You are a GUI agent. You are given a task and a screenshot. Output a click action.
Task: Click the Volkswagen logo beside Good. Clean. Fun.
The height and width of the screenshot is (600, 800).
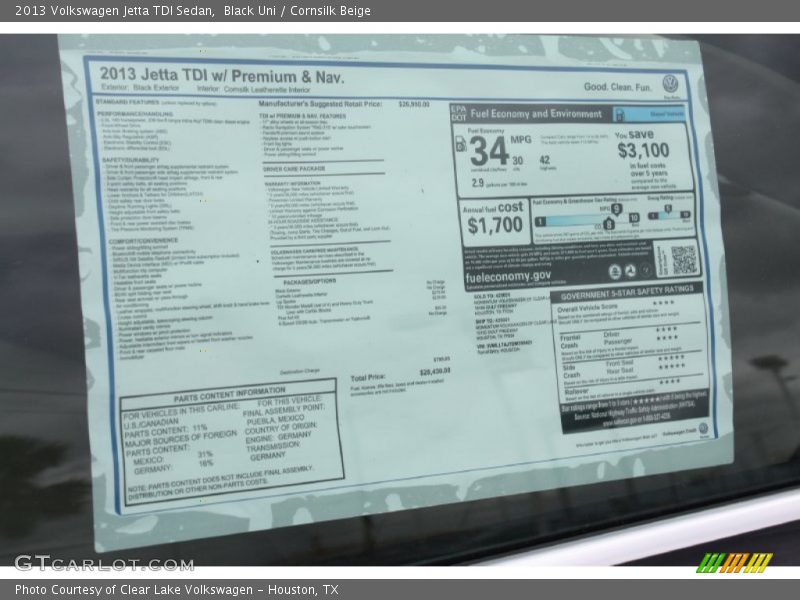tap(670, 84)
